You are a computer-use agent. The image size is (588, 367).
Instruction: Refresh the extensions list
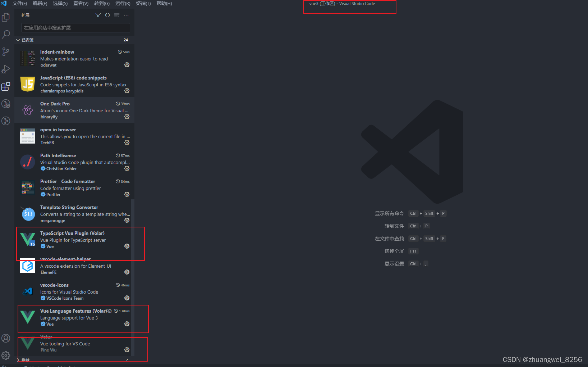click(x=107, y=15)
